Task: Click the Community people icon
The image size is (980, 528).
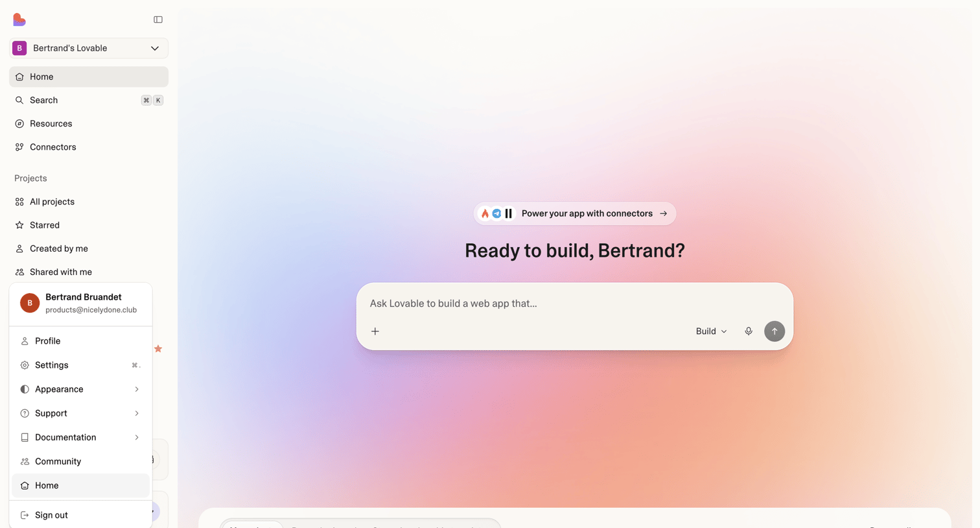Action: click(x=25, y=461)
